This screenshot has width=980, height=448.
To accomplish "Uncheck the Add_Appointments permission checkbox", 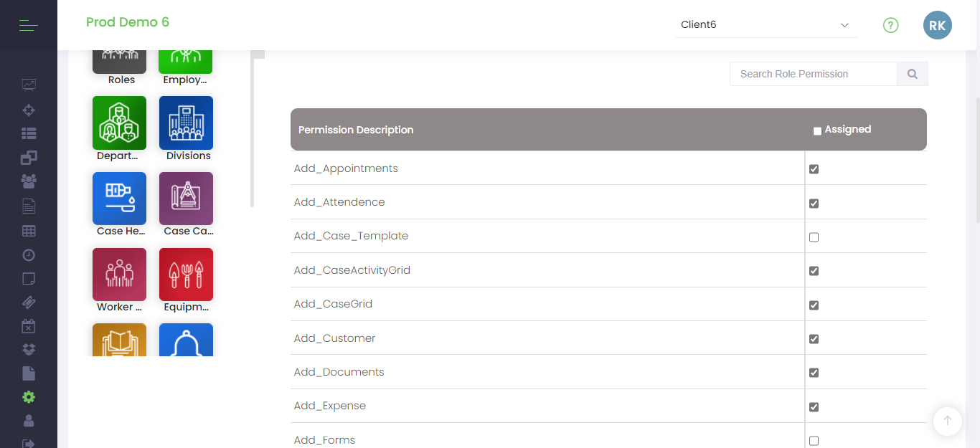I will [814, 169].
